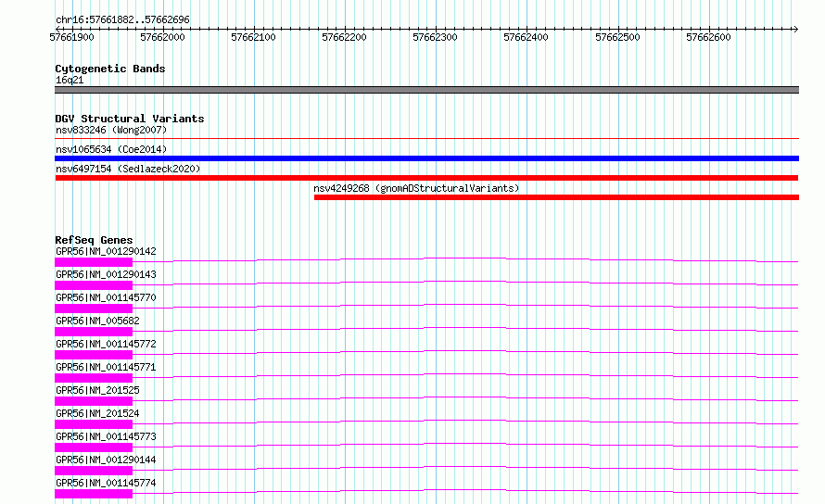Screen dimensions: 825x504
Task: Click the 16q21 band label
Action: click(x=70, y=80)
